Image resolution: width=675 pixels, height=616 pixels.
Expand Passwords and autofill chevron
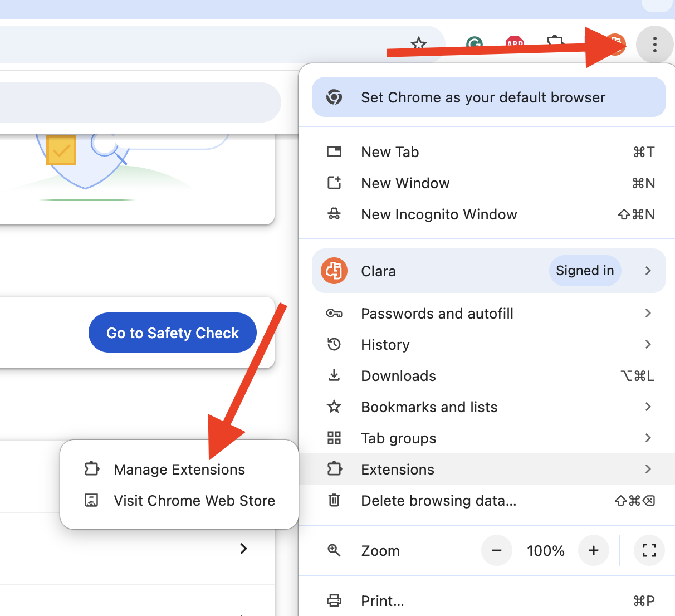648,313
